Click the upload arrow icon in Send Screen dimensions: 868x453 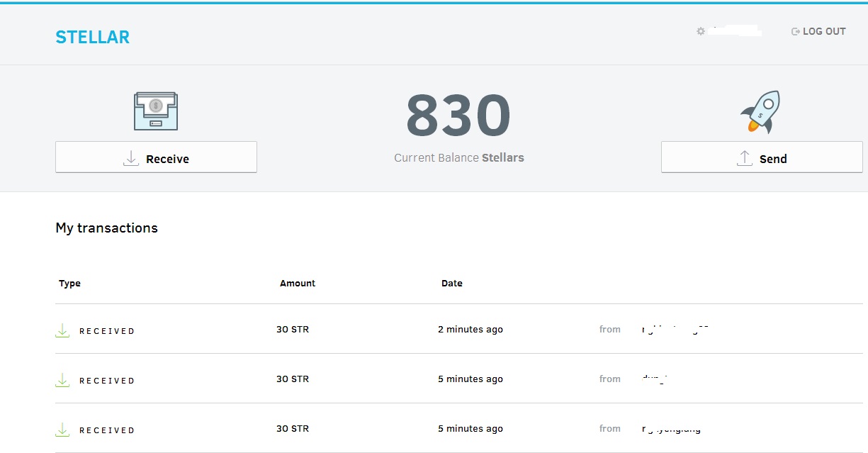(744, 158)
